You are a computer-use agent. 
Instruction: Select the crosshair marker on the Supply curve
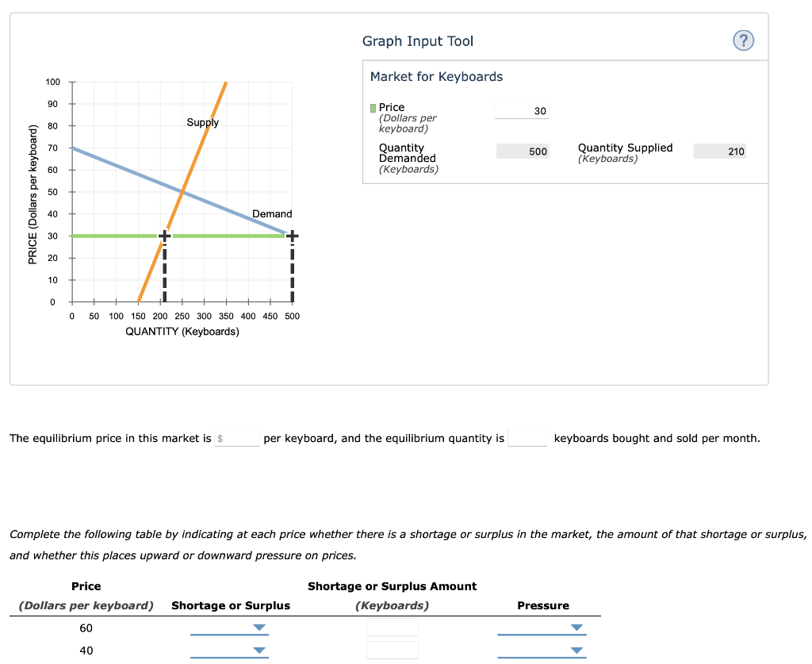coord(163,235)
